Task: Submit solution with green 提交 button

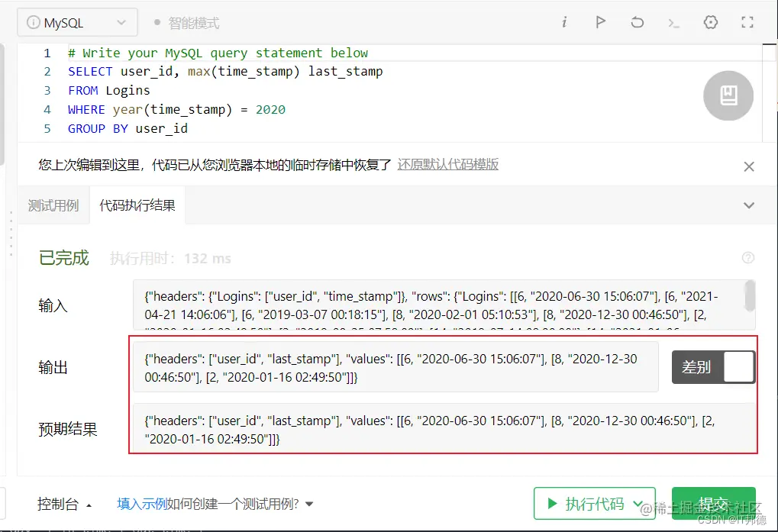Action: click(714, 503)
